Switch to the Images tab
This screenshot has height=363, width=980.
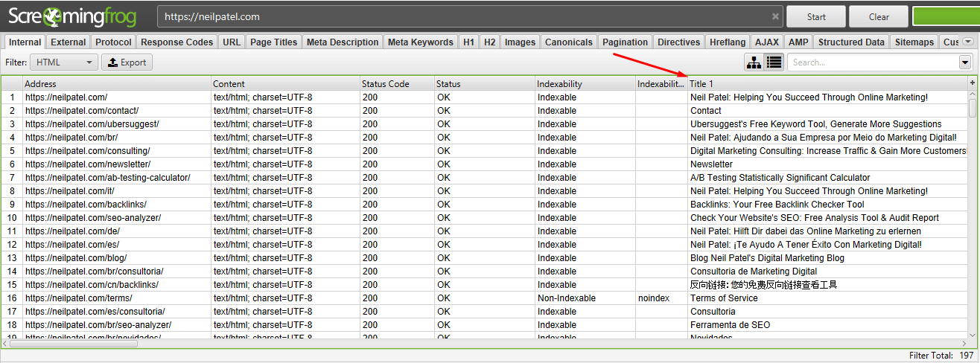520,42
